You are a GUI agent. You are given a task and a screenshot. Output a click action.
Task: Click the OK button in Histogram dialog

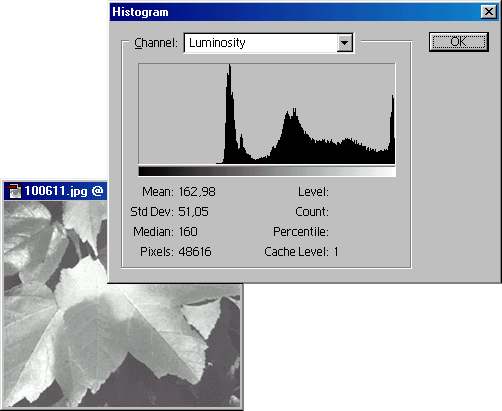pos(459,42)
